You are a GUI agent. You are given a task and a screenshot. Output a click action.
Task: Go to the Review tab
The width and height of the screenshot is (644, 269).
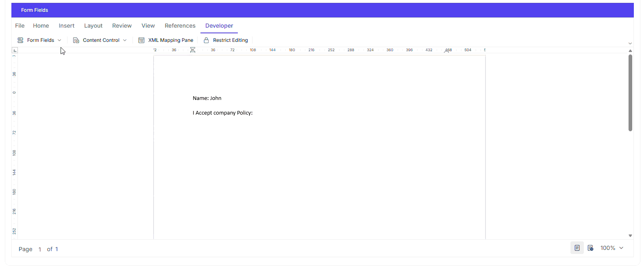point(122,26)
